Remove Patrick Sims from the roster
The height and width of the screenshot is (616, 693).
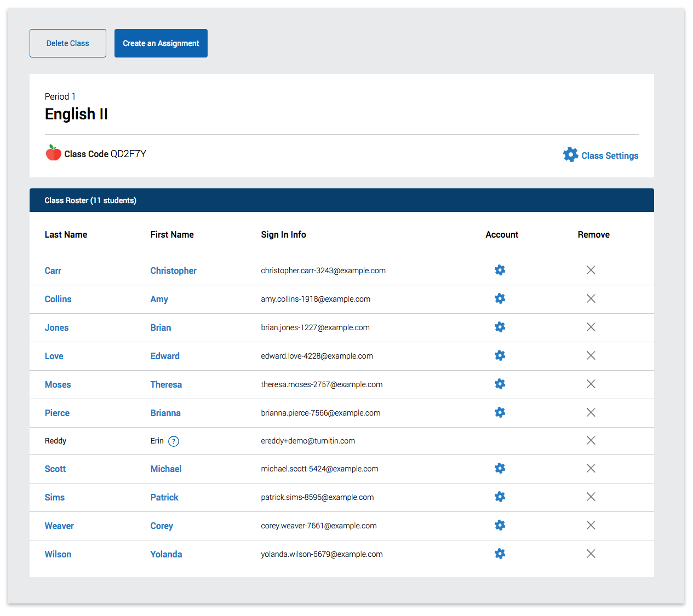pos(591,497)
